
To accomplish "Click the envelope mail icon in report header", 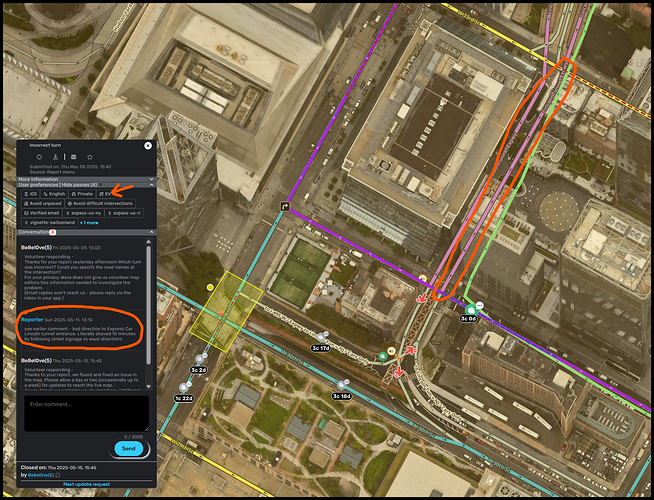I will pyautogui.click(x=72, y=157).
